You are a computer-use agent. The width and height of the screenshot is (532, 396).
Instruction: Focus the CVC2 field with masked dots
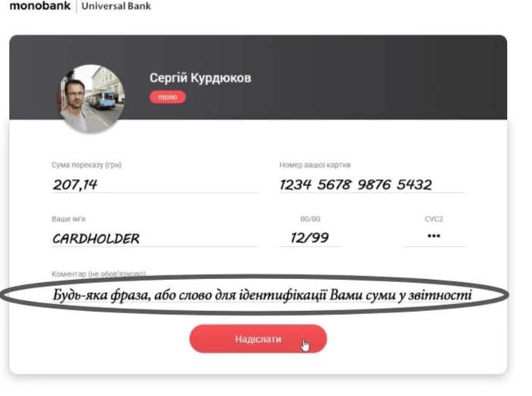(433, 237)
